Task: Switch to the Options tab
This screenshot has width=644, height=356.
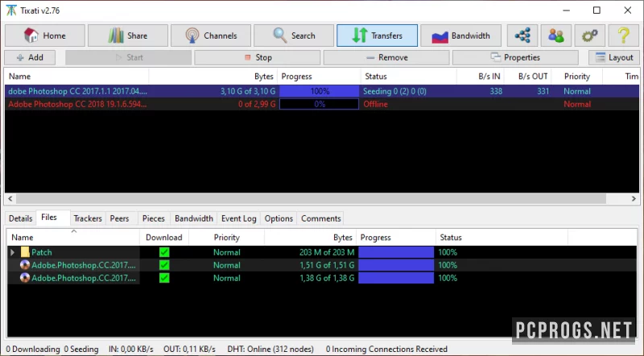Action: click(x=279, y=218)
